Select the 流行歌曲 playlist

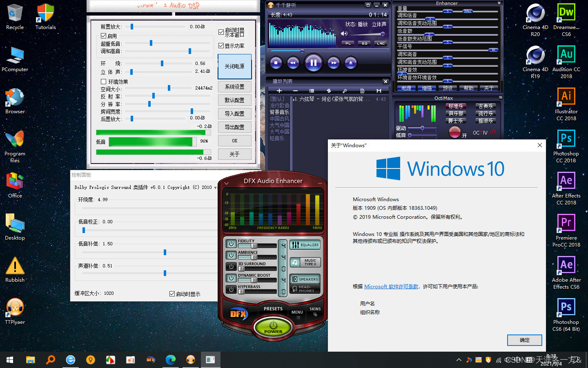pos(280,105)
